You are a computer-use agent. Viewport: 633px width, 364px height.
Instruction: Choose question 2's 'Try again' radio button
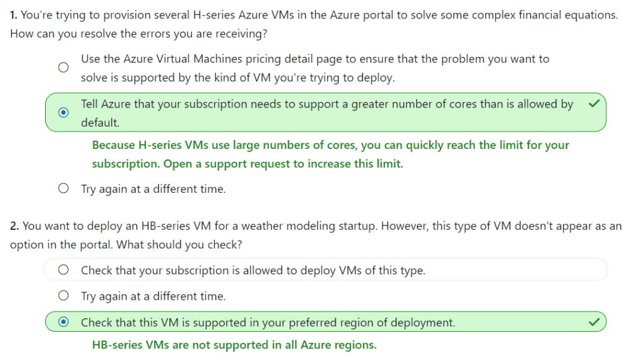63,296
